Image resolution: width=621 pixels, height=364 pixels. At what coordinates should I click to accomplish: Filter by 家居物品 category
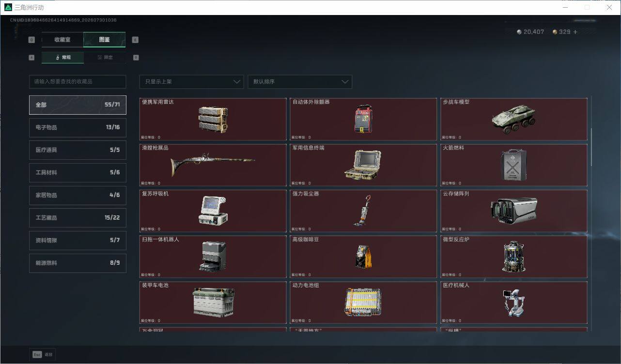tap(78, 196)
